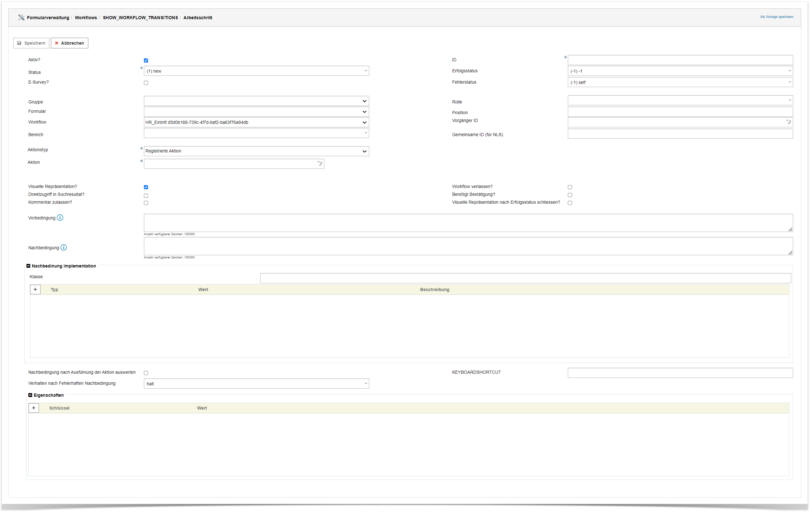
Task: Expand the Erfolgsstatus dropdown
Action: [680, 71]
